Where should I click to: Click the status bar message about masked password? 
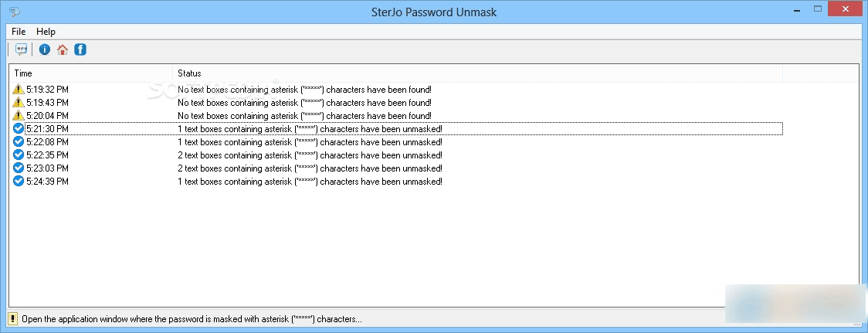(x=192, y=319)
